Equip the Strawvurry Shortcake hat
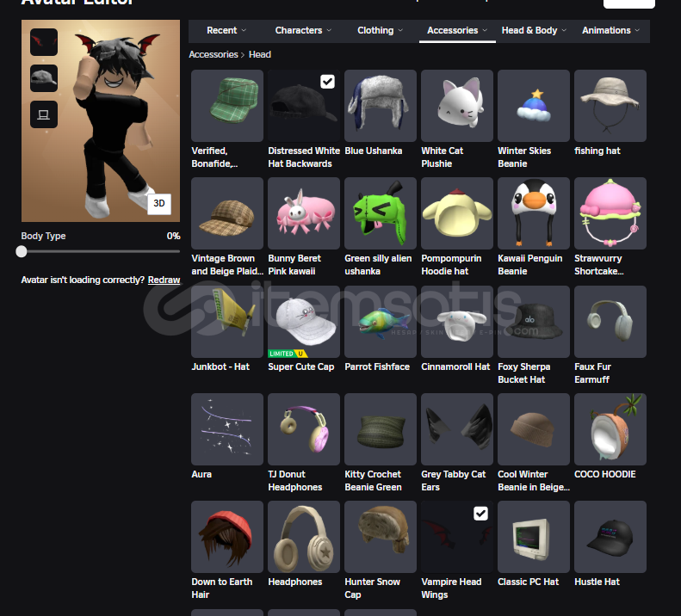Viewport: 681px width, 616px height. tap(610, 213)
